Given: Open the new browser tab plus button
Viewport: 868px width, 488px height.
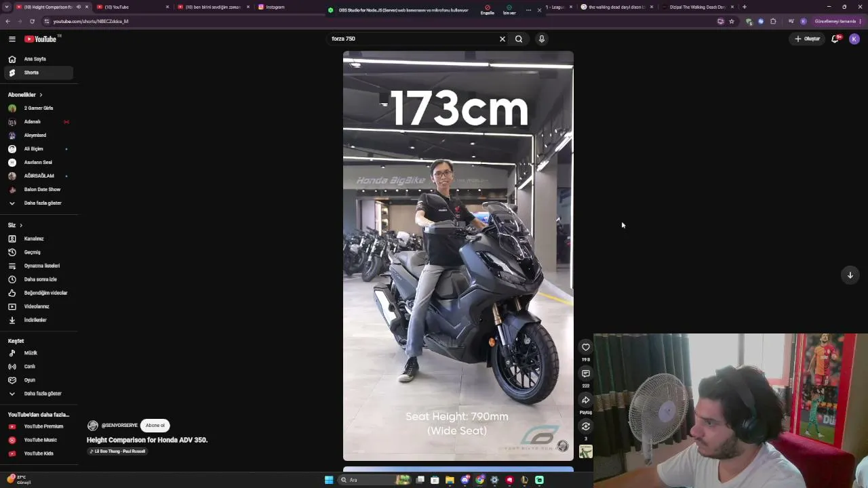Looking at the screenshot, I should click(745, 7).
